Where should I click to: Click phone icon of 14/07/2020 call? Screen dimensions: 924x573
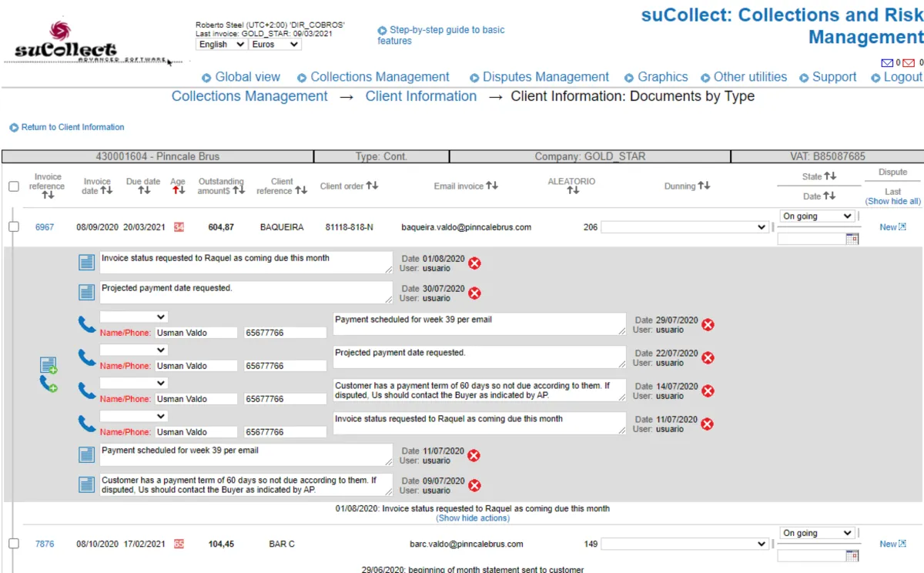point(87,390)
